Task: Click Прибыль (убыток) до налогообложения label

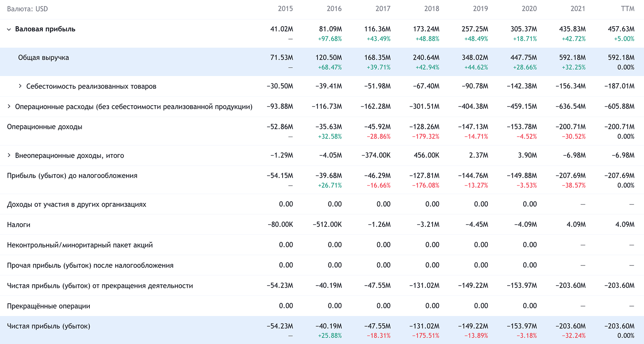Action: (72, 176)
